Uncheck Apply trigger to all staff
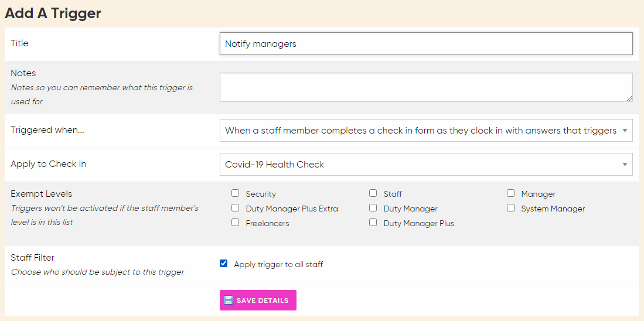Viewport: 644px width, 321px height. [x=224, y=264]
